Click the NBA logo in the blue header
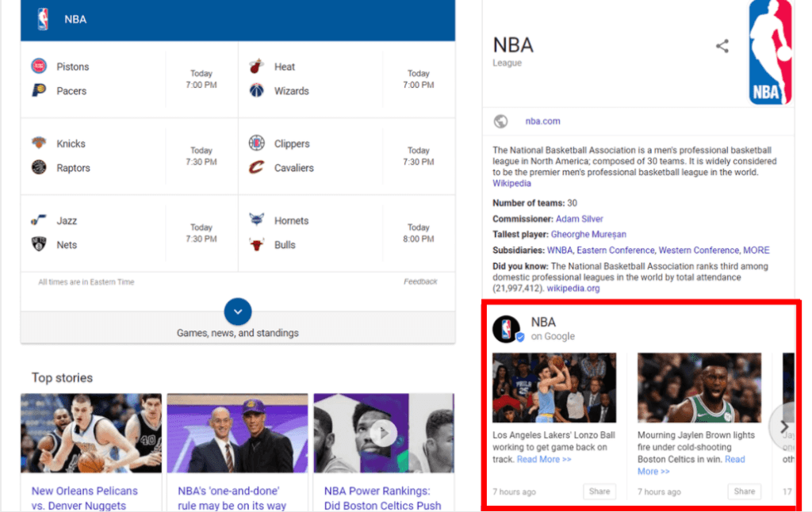The height and width of the screenshot is (512, 812). pos(43,19)
